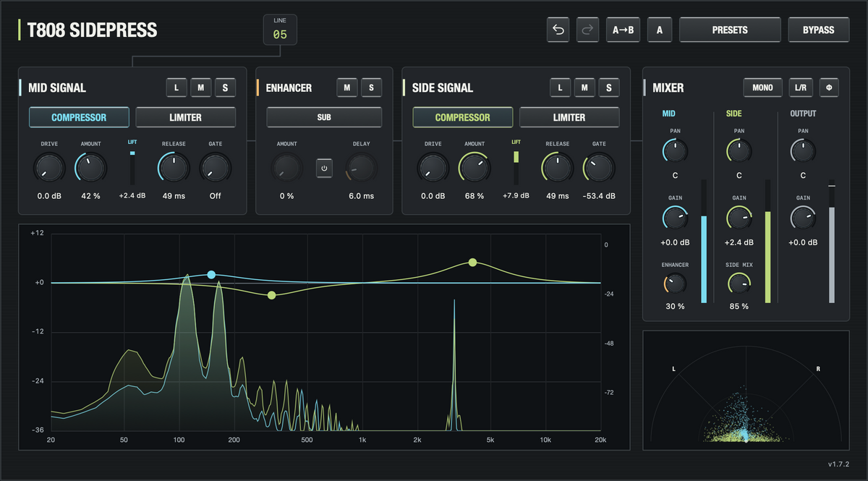Click the Mixer Side Pan knob
The width and height of the screenshot is (868, 481).
[x=739, y=151]
